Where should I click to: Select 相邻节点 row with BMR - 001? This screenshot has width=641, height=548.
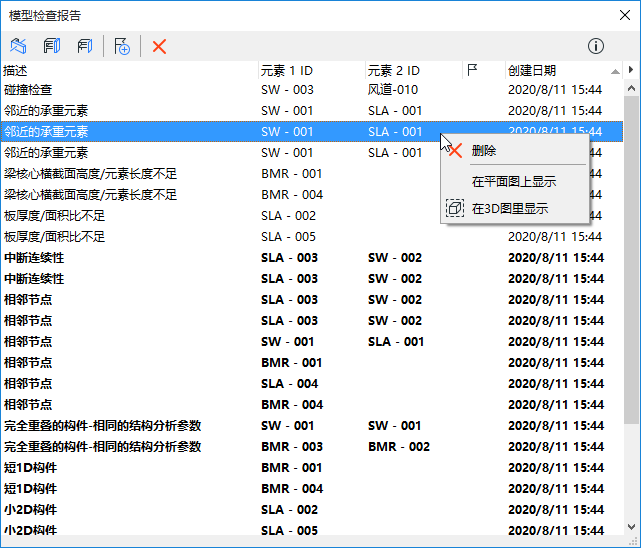(x=312, y=362)
